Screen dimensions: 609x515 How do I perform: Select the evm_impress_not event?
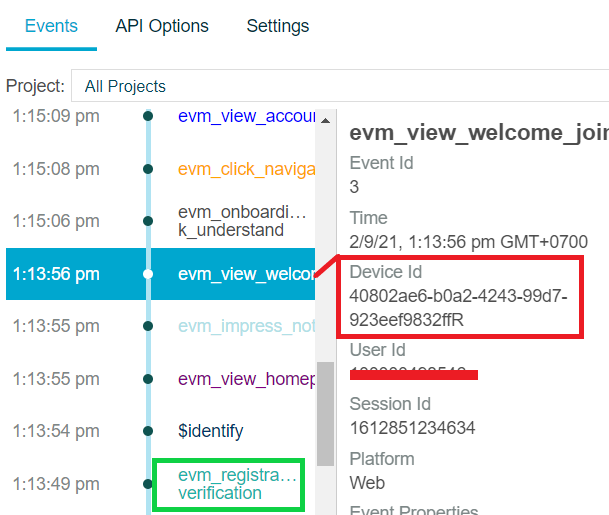click(246, 326)
